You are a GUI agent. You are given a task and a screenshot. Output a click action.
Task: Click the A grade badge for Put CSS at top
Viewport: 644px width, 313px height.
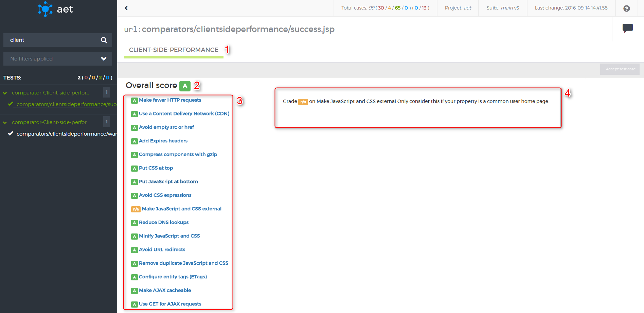pos(135,169)
